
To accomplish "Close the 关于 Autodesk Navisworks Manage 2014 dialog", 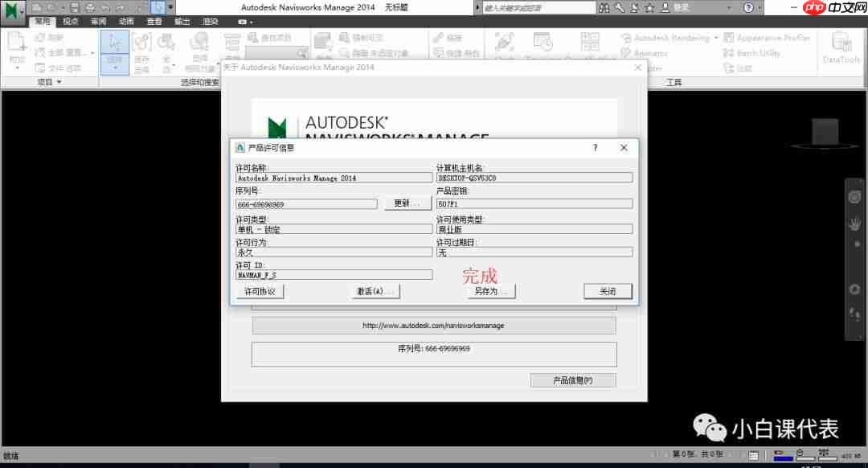I will point(637,67).
